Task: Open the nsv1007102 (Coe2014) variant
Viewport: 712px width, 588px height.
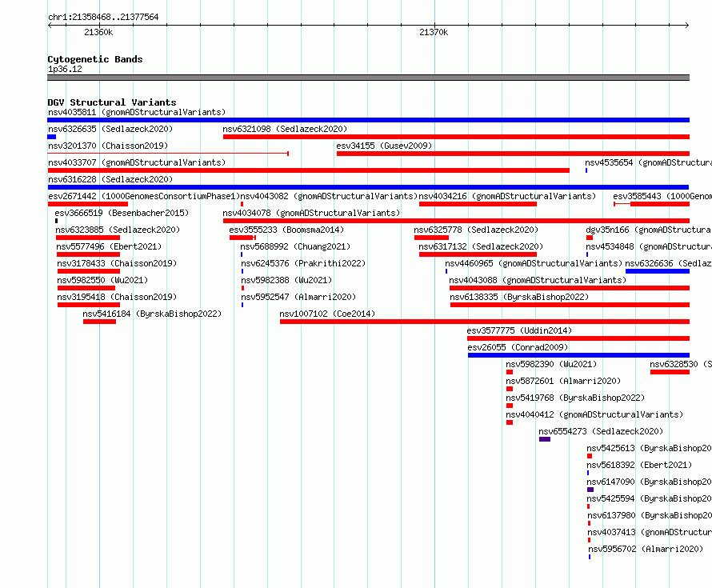Action: pos(327,314)
